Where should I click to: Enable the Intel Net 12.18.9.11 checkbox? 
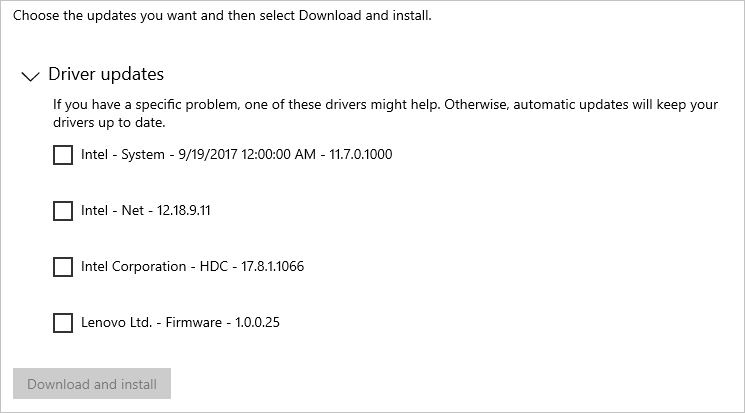[x=63, y=211]
